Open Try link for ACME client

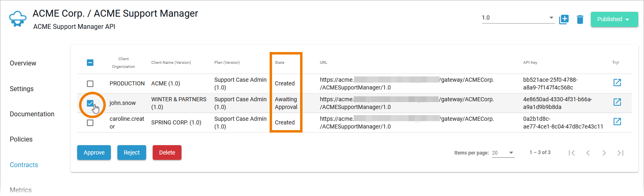(x=617, y=83)
